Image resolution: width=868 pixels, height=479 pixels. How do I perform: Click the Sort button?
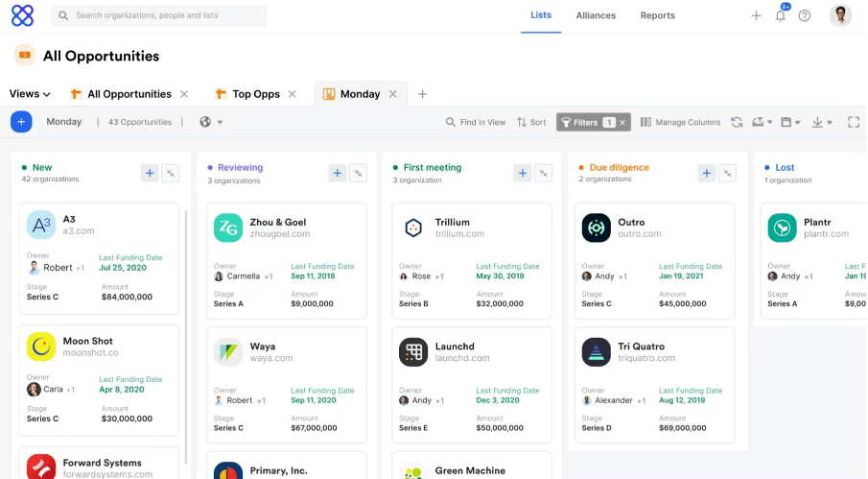[531, 123]
